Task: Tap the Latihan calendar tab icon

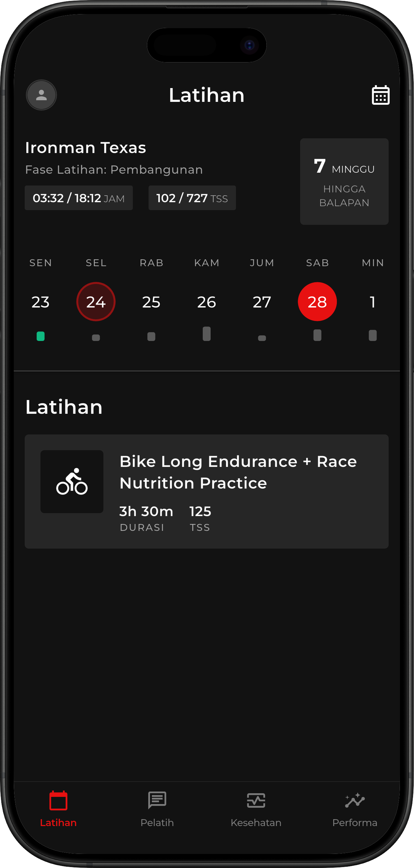Action: point(58,800)
